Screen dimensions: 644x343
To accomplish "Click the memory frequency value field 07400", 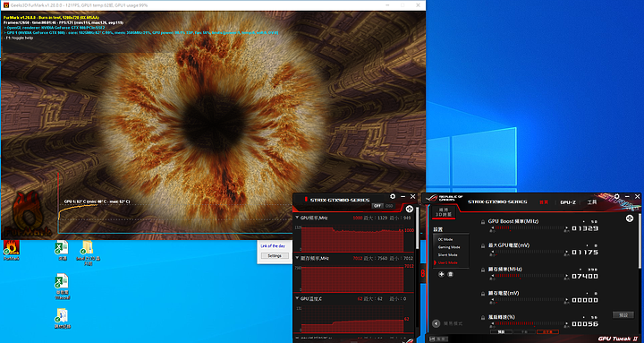I will tap(585, 276).
